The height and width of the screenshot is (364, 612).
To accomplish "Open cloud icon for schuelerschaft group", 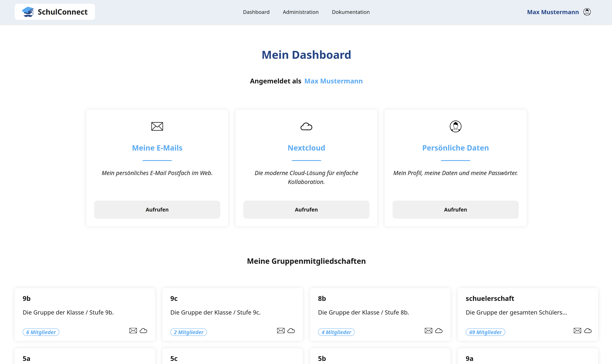I will tap(588, 331).
